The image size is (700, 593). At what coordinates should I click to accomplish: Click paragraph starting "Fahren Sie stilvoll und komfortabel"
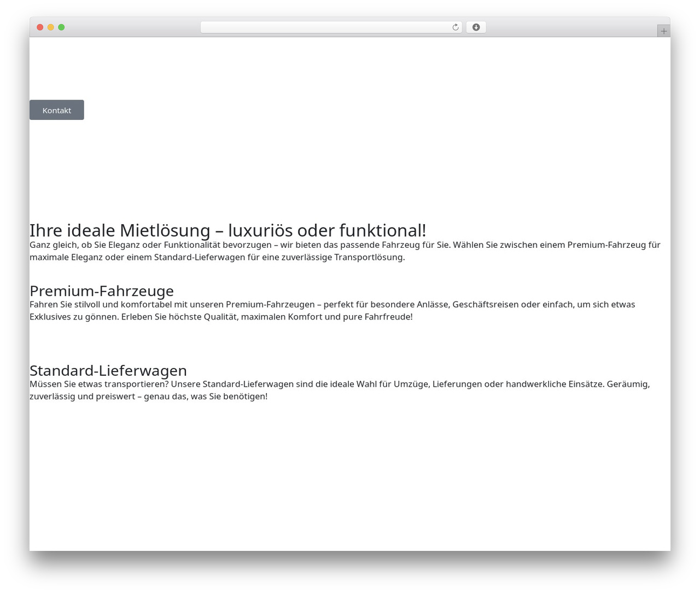(332, 311)
